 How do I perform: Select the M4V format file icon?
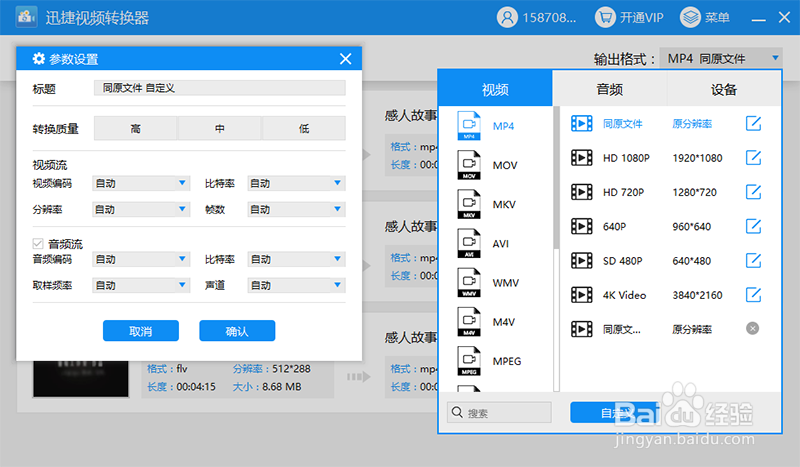click(x=469, y=322)
